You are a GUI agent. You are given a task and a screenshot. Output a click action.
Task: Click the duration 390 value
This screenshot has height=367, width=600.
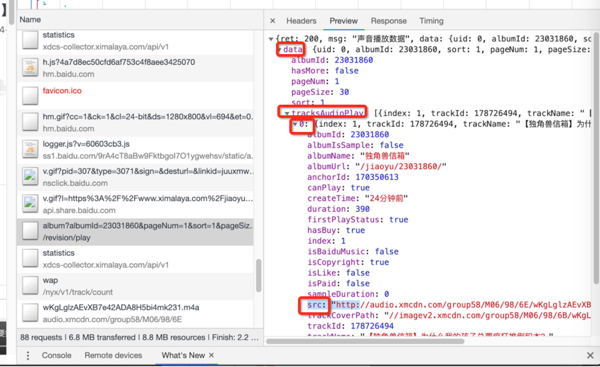point(362,209)
